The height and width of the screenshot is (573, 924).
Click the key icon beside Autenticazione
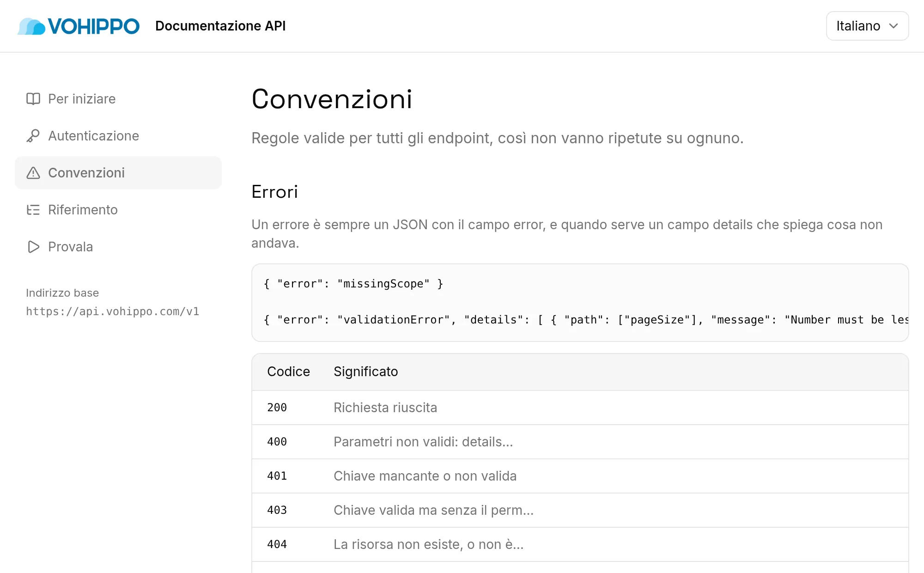[x=33, y=136]
